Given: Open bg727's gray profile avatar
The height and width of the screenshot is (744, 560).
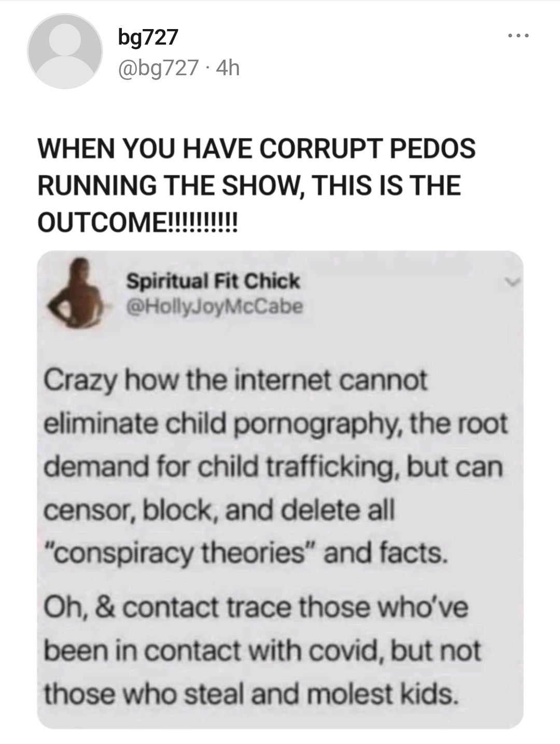Looking at the screenshot, I should pyautogui.click(x=65, y=51).
